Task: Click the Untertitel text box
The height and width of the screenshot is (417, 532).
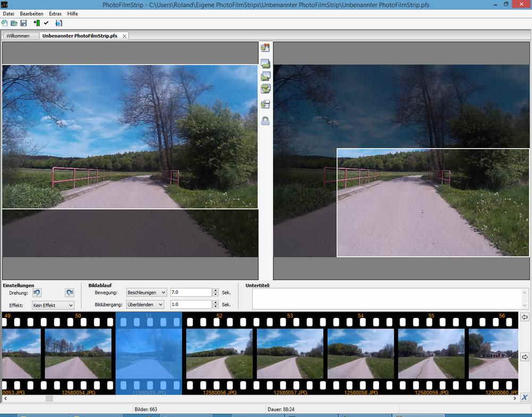Action: pyautogui.click(x=387, y=298)
